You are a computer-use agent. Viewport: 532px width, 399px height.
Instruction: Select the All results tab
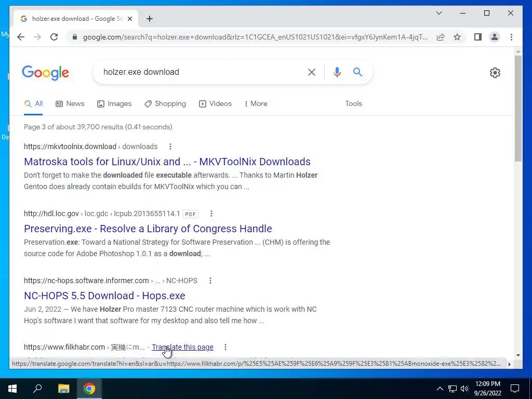tap(33, 104)
